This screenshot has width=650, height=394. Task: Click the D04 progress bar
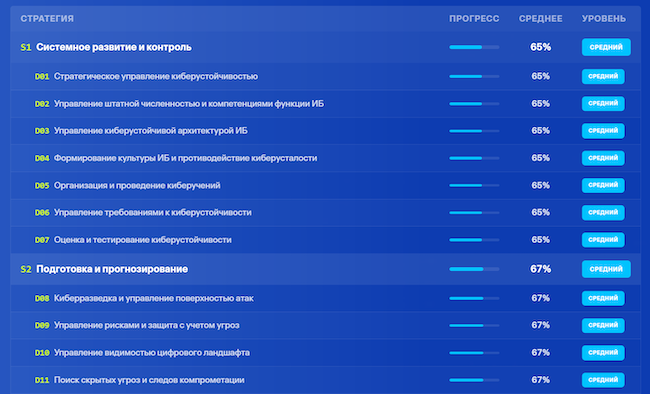[x=474, y=158]
